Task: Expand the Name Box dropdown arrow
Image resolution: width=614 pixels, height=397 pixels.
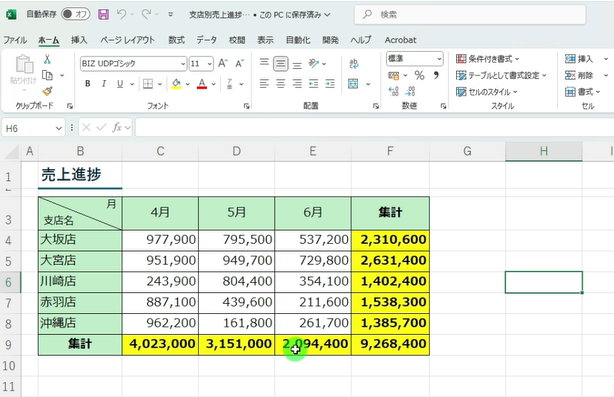Action: pyautogui.click(x=58, y=128)
